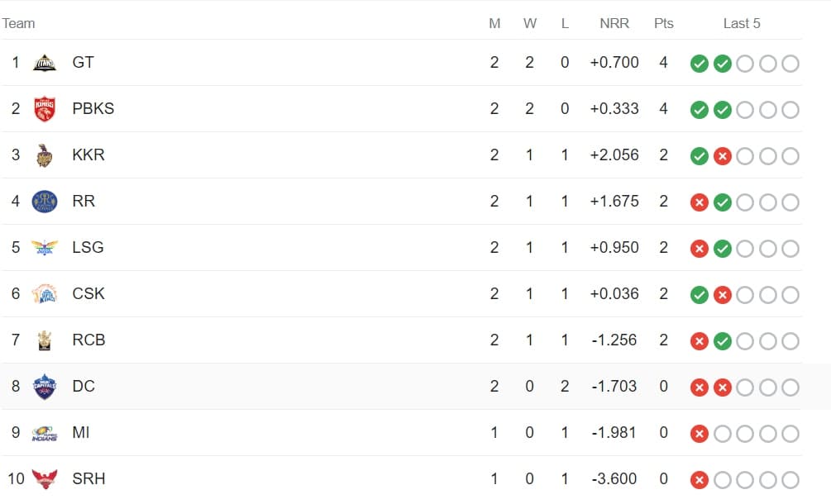Click the Last 5 column header
The image size is (831, 504).
(742, 23)
